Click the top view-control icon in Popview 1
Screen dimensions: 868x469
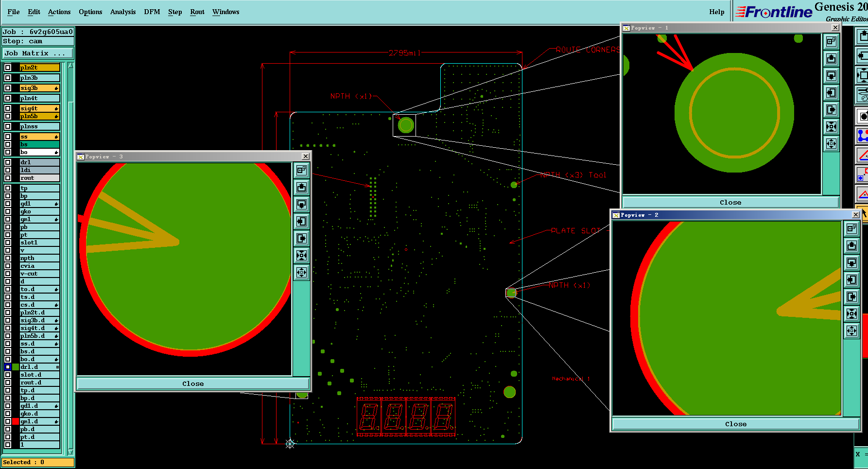832,41
